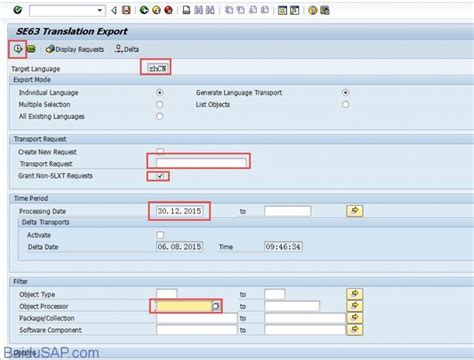Open multiple selection for Object Type
The width and height of the screenshot is (474, 360).
[x=355, y=294]
